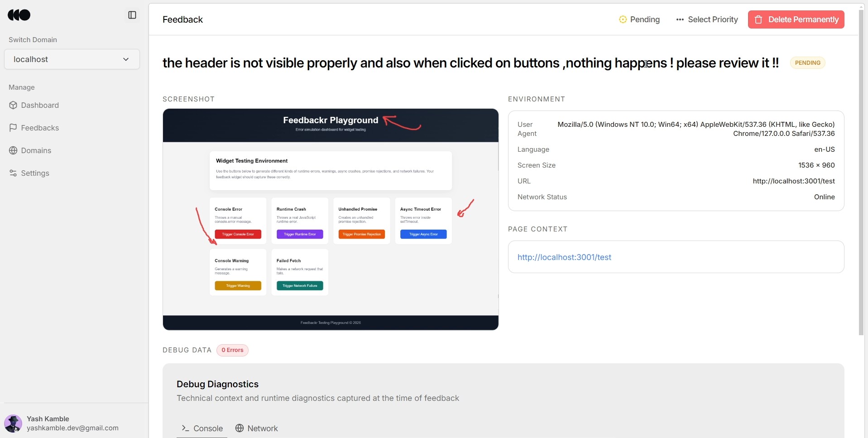Viewport: 868px width, 438px height.
Task: Click the Delete Permanently button
Action: point(796,19)
